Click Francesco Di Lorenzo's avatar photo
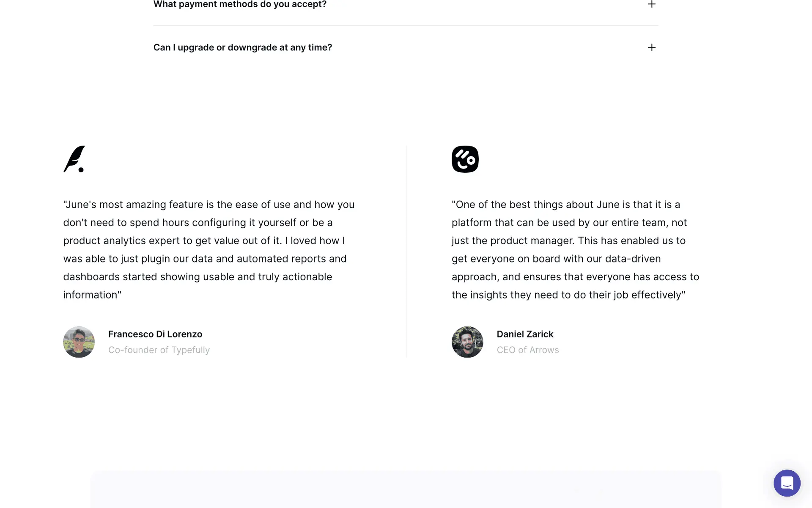The height and width of the screenshot is (508, 812). [x=79, y=342]
